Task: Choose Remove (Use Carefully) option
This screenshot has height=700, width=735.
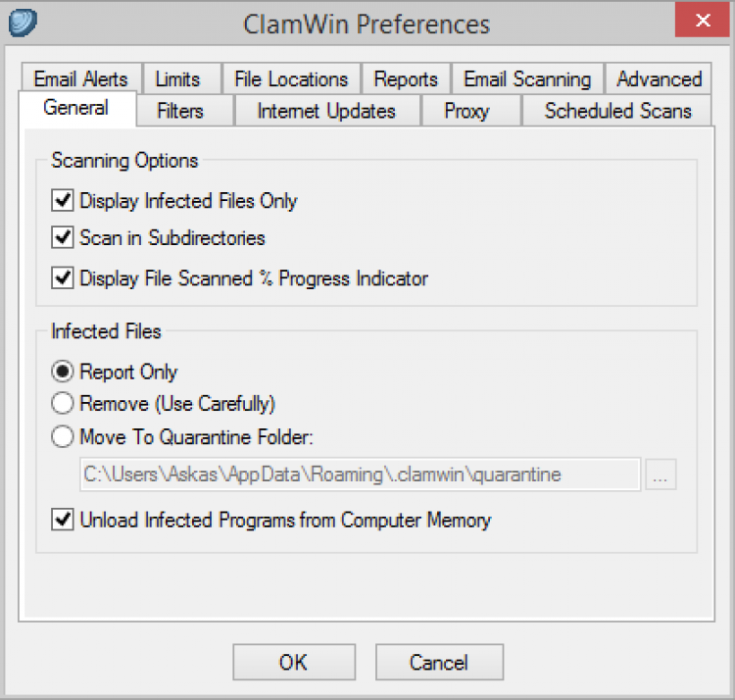Action: coord(64,403)
